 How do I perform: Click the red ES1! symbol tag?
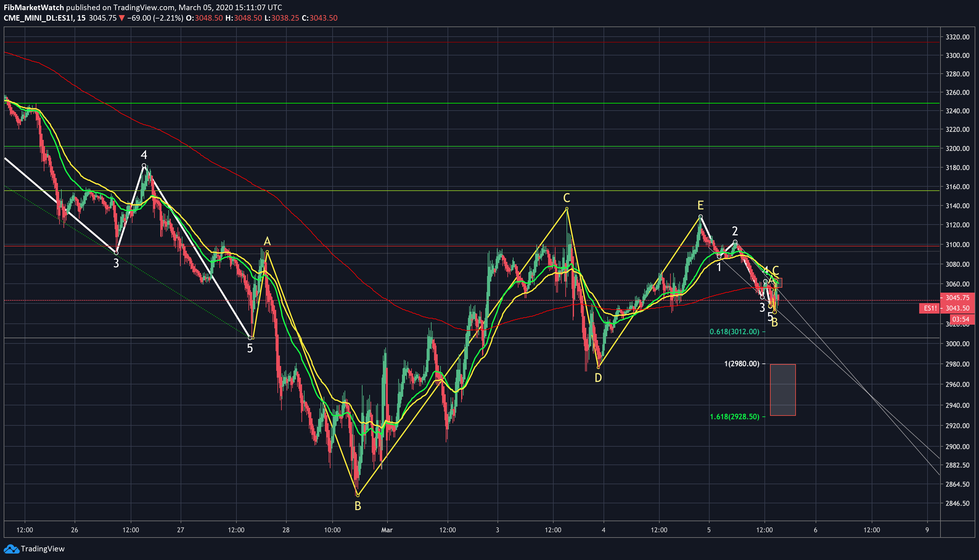(x=930, y=308)
